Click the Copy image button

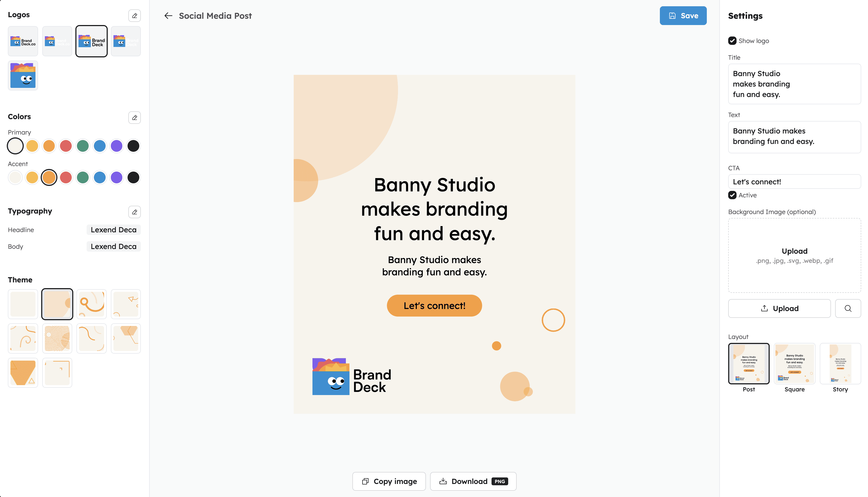coord(389,481)
